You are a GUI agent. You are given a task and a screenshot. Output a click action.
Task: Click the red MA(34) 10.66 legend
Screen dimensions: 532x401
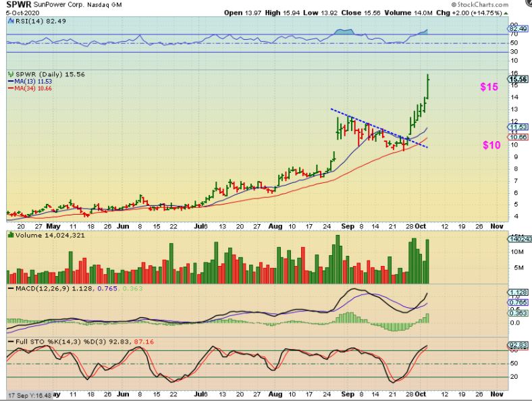click(30, 88)
